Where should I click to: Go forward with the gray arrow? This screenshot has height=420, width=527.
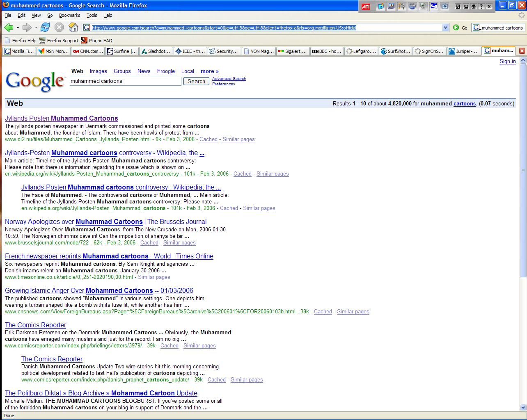click(27, 27)
